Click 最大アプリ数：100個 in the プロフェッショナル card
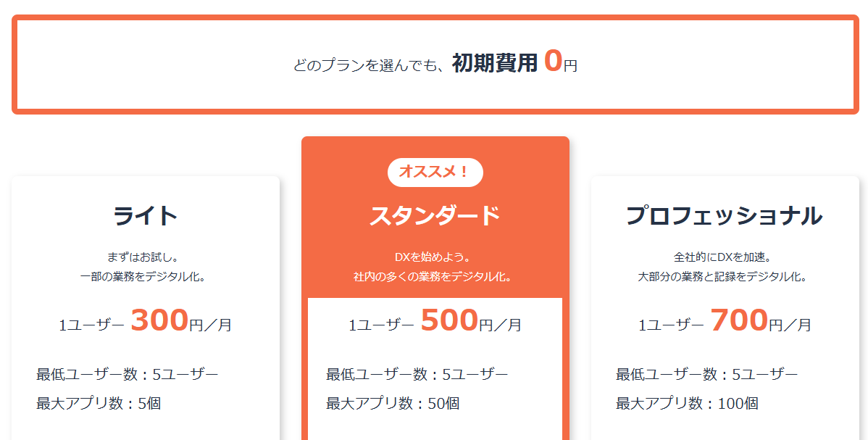868x440 pixels. (x=687, y=403)
